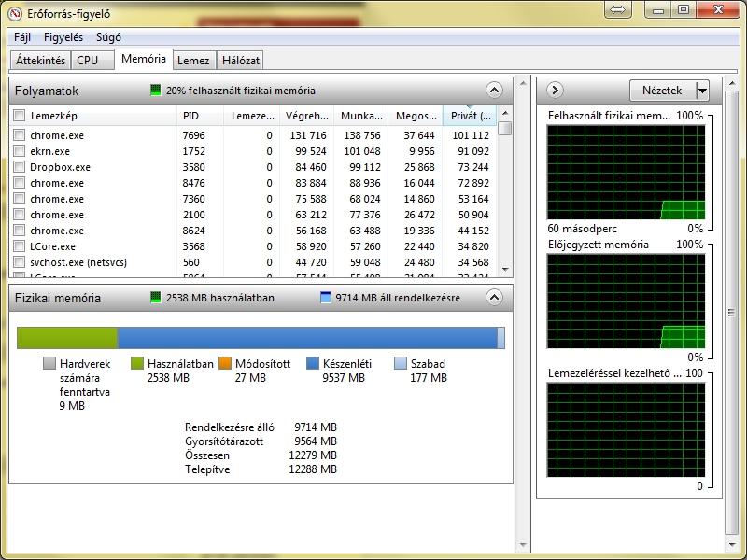Screen dimensions: 747x560
Task: Click the green Használatban legend swatch
Action: click(137, 363)
